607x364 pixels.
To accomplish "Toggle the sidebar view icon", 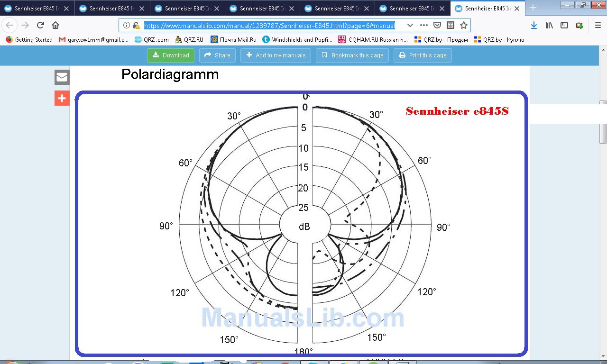I will click(564, 26).
